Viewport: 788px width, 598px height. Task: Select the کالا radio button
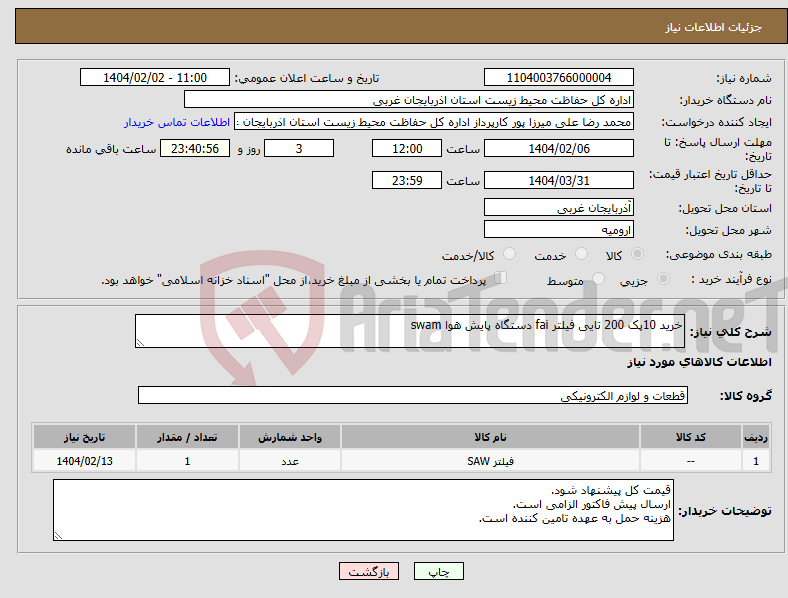[637, 254]
